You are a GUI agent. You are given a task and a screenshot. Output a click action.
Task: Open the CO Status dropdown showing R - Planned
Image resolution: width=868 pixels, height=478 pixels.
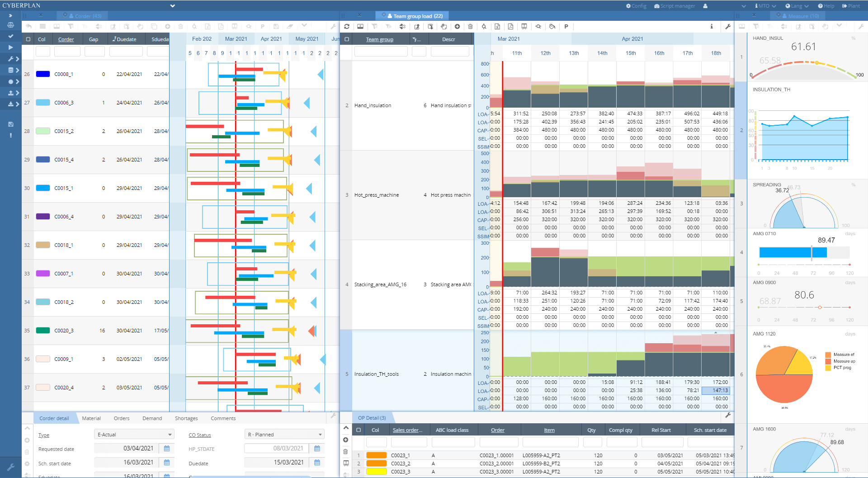284,434
